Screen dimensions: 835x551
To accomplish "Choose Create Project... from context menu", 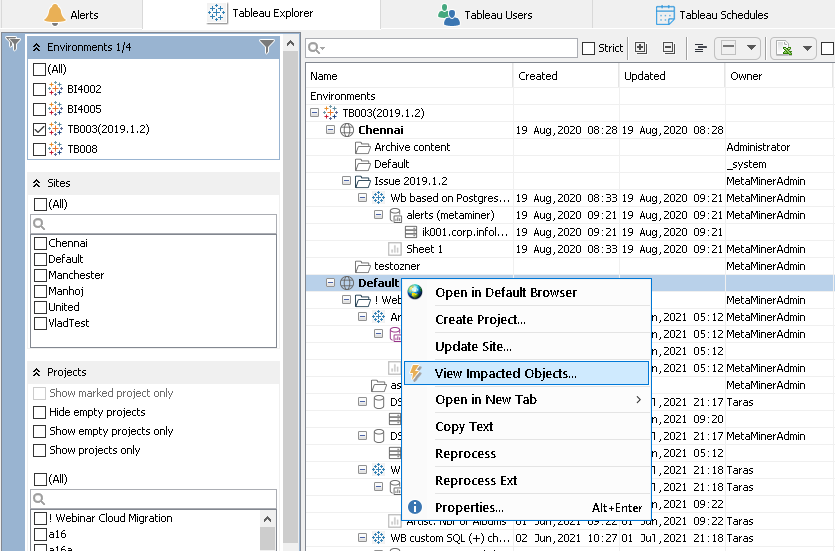I will coord(527,319).
